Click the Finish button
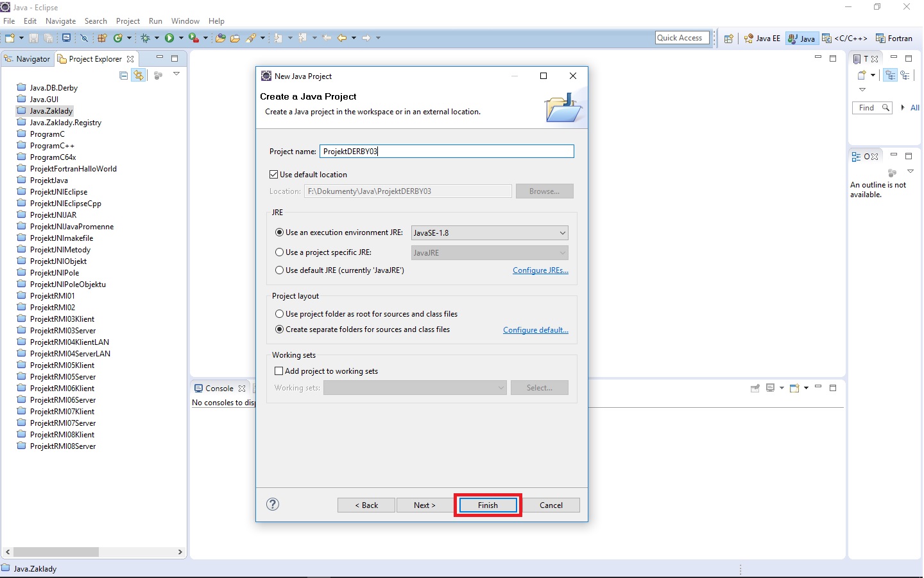This screenshot has height=578, width=924. pos(488,505)
